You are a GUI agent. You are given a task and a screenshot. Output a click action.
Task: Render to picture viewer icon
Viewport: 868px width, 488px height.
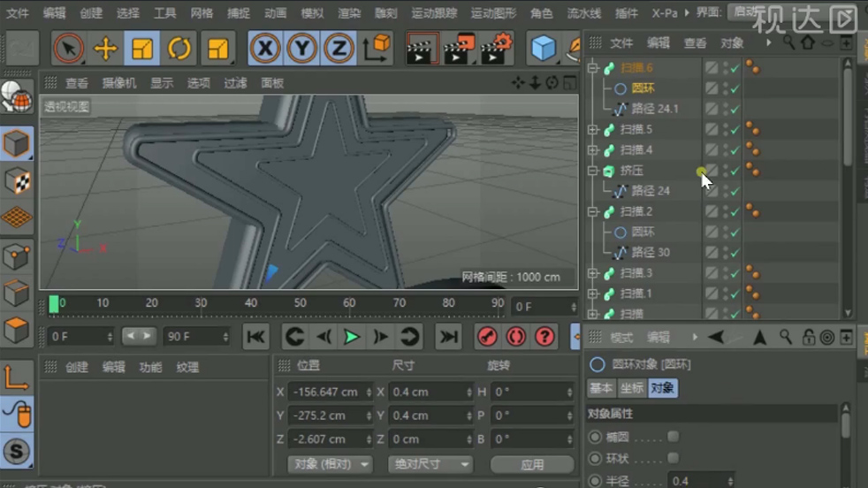[459, 49]
